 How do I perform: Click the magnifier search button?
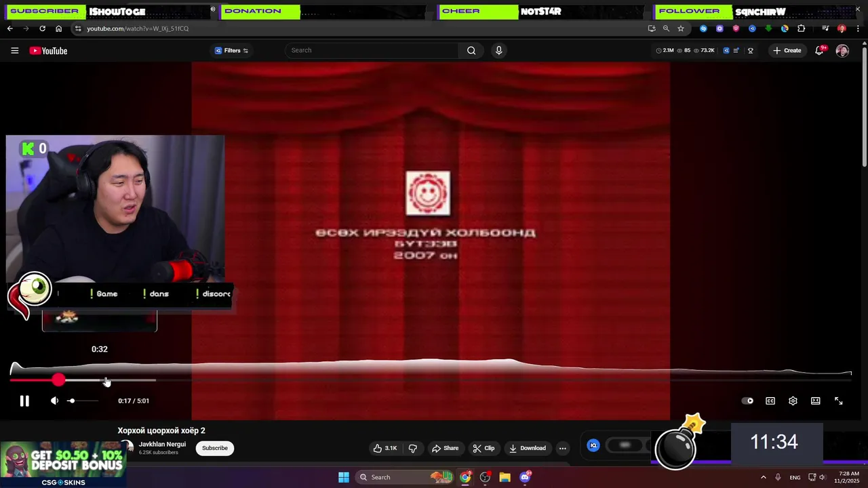point(471,50)
